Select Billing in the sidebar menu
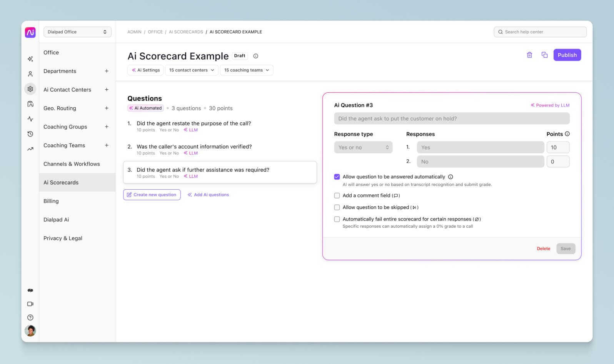 click(51, 201)
